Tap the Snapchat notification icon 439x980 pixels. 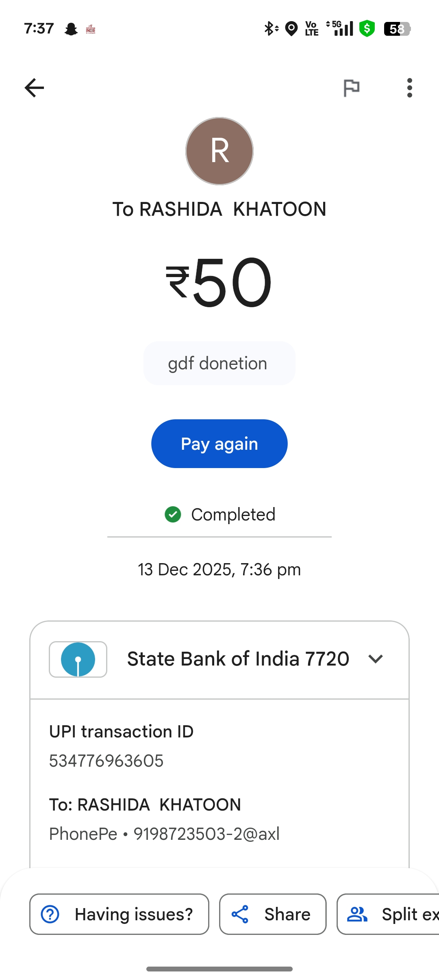71,29
